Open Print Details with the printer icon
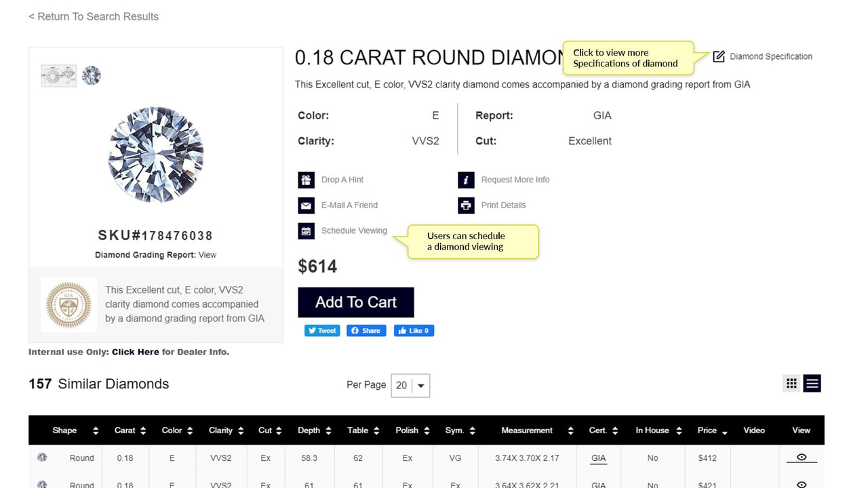The width and height of the screenshot is (868, 488). point(465,205)
